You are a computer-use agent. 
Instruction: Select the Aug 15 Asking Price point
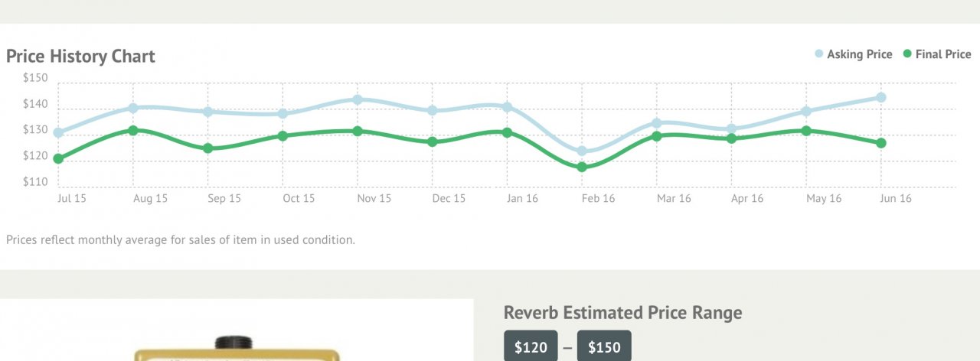pyautogui.click(x=133, y=109)
